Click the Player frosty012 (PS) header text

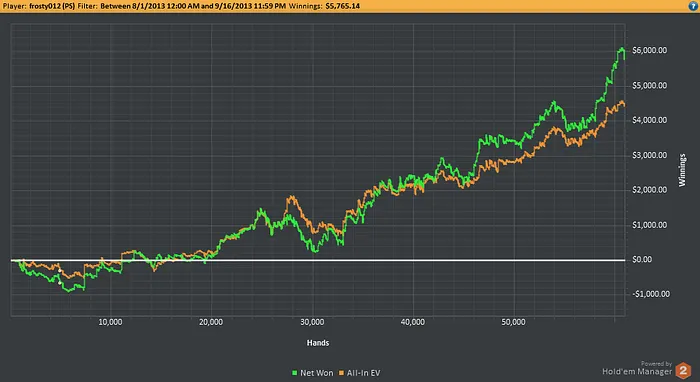(39, 6)
